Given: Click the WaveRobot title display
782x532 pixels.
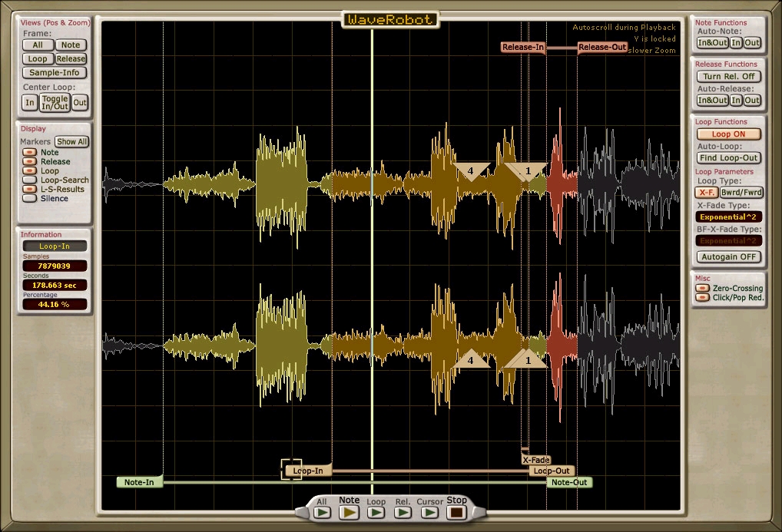Looking at the screenshot, I should (x=390, y=19).
